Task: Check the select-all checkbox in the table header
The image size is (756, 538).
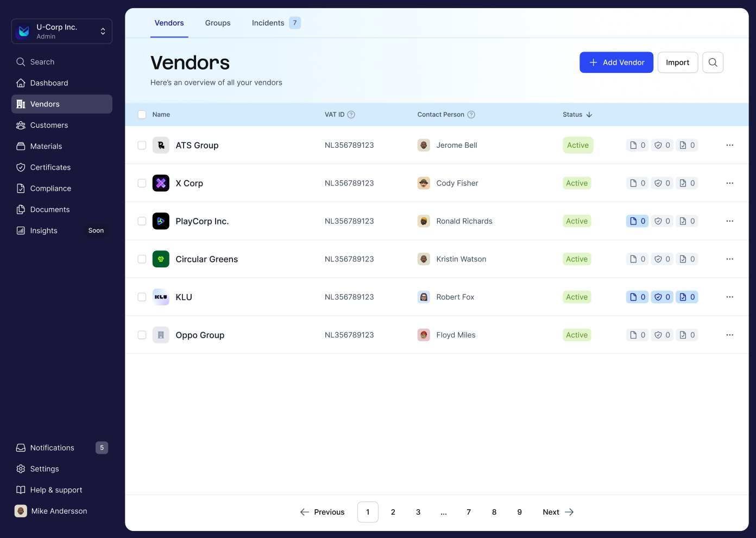Action: (142, 115)
